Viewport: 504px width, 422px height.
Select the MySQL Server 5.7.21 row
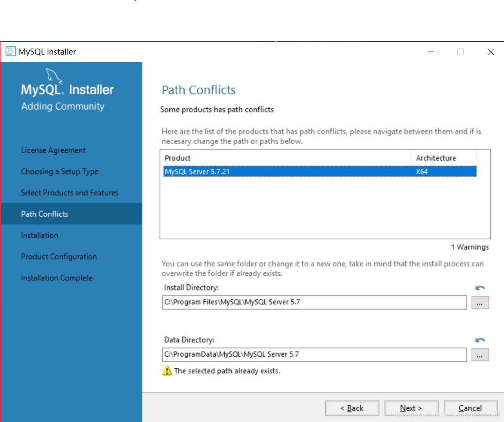point(320,171)
